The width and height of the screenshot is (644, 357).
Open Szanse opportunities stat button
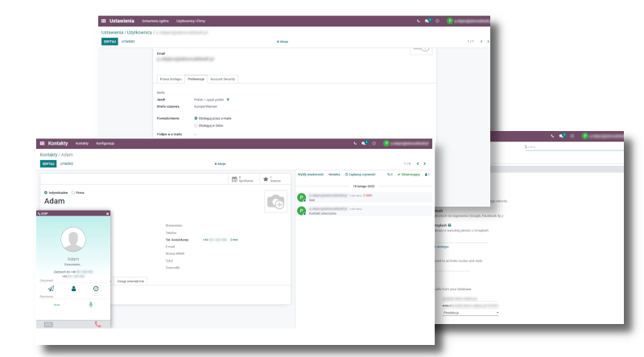point(273,179)
